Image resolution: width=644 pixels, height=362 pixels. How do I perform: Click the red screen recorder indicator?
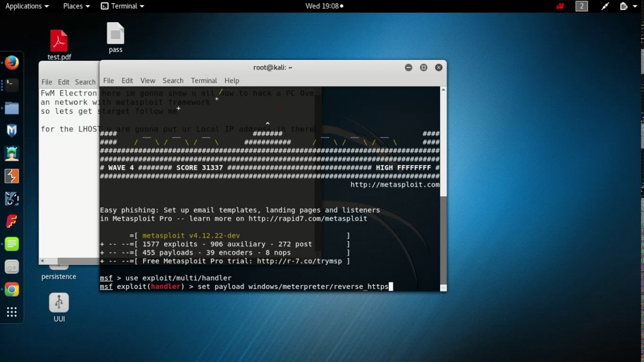[560, 6]
